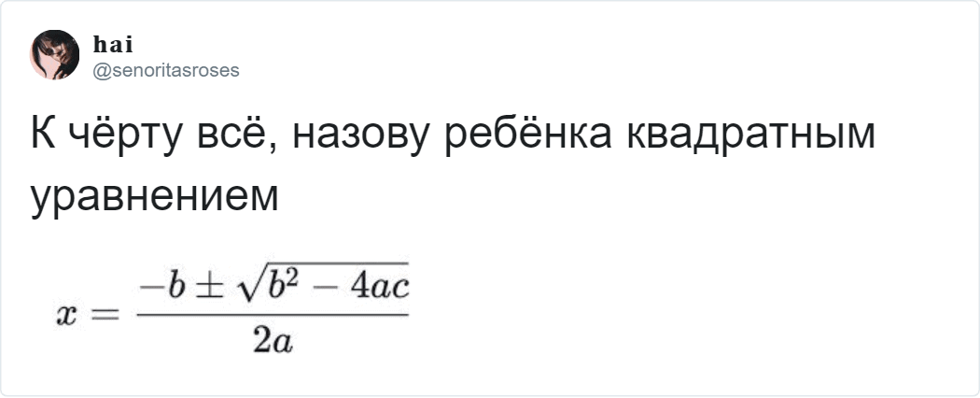Click the equals sign in the formula
Viewport: 980px width, 398px height.
click(108, 315)
